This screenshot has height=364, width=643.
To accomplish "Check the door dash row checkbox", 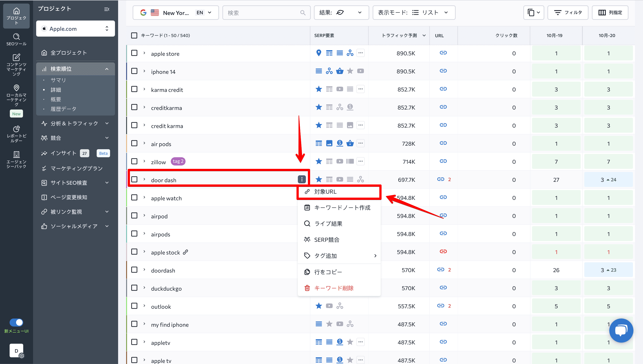I will 134,179.
